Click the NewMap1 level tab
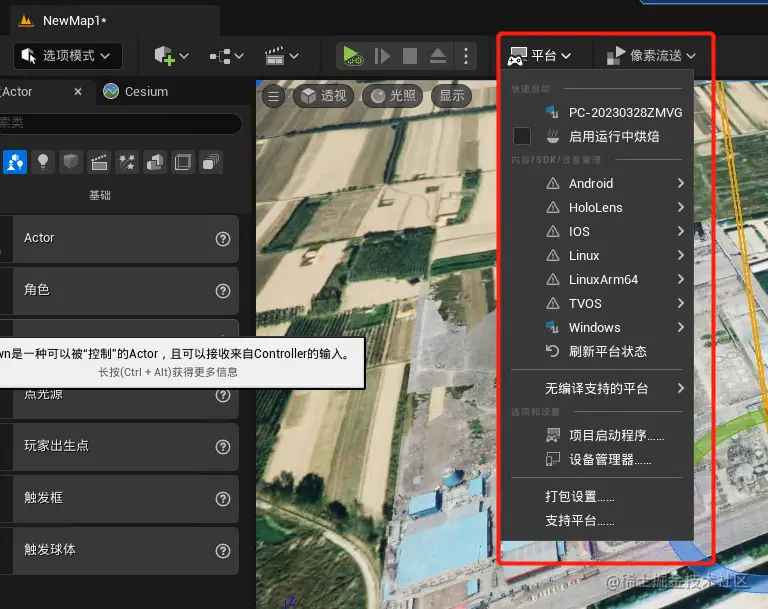This screenshot has height=609, width=768. [x=115, y=21]
